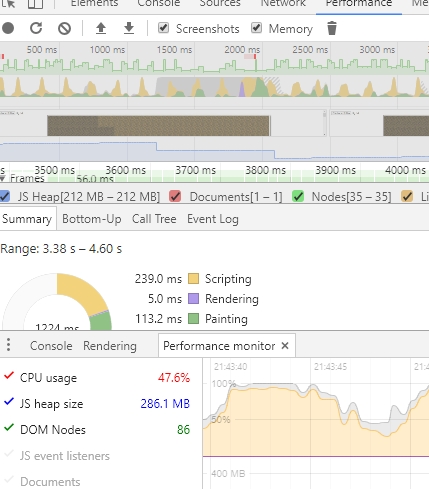429x489 pixels.
Task: Open the drawer's three-dot menu
Action: tap(9, 345)
